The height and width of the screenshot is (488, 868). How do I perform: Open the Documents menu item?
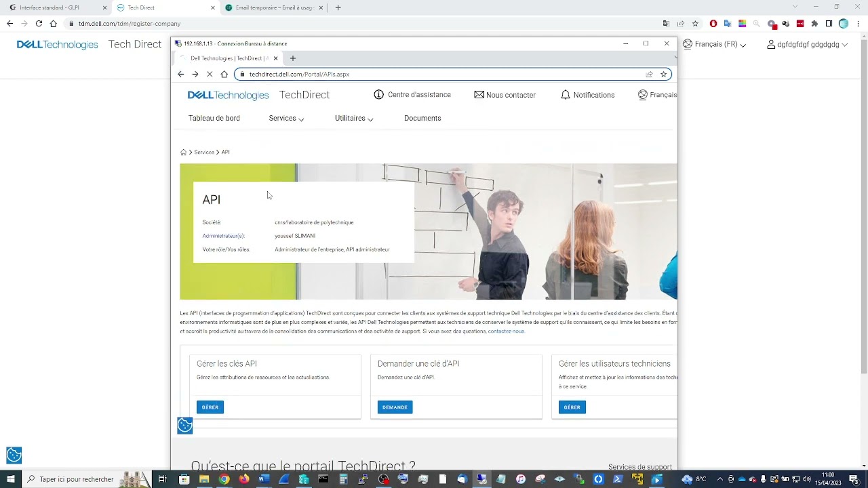coord(422,118)
